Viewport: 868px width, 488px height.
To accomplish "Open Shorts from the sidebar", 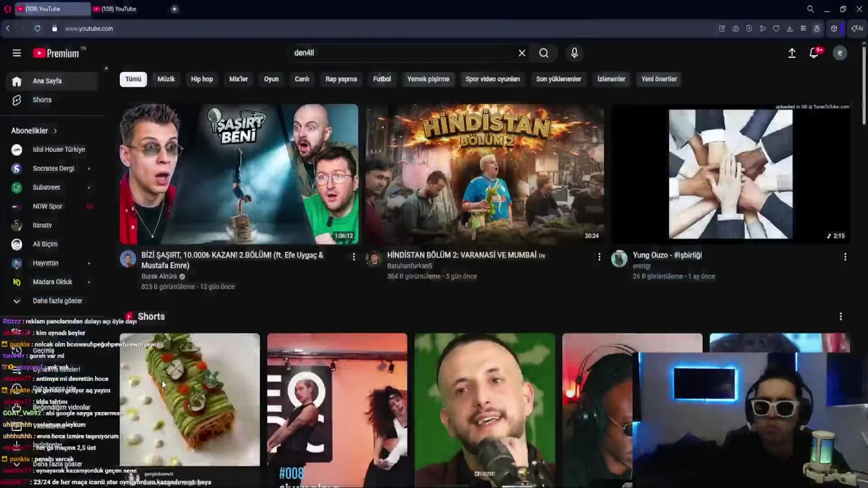I will pyautogui.click(x=53, y=100).
